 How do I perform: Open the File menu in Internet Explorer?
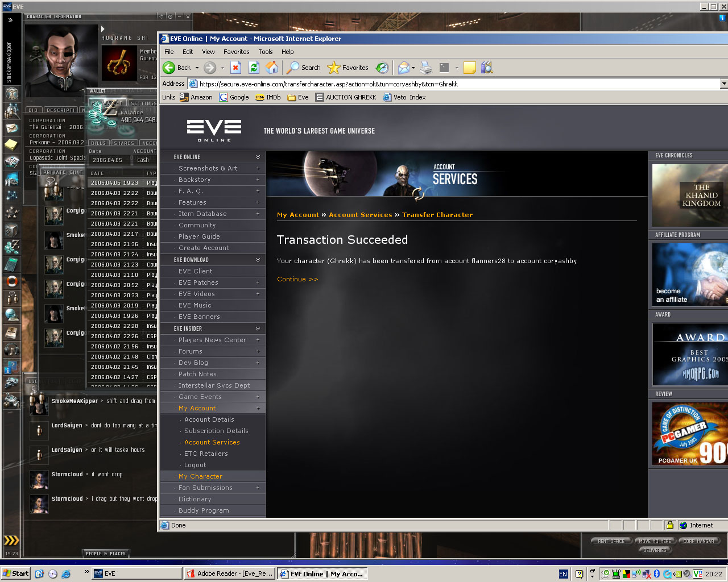169,52
